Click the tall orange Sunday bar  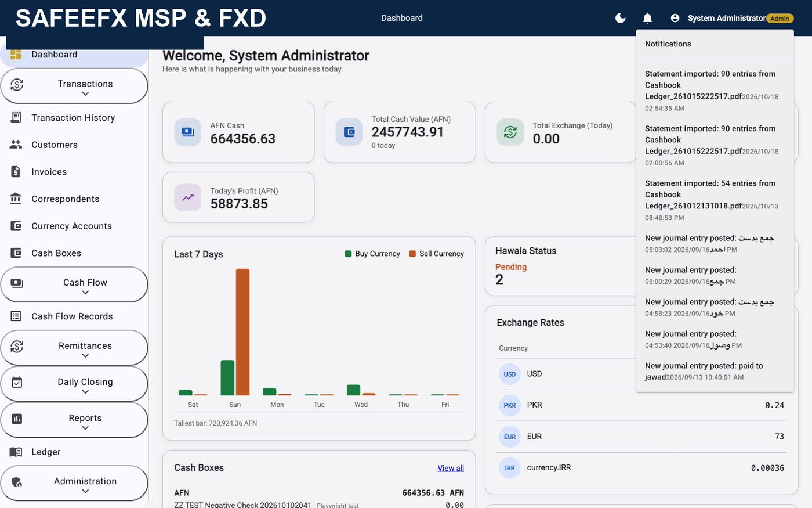242,332
